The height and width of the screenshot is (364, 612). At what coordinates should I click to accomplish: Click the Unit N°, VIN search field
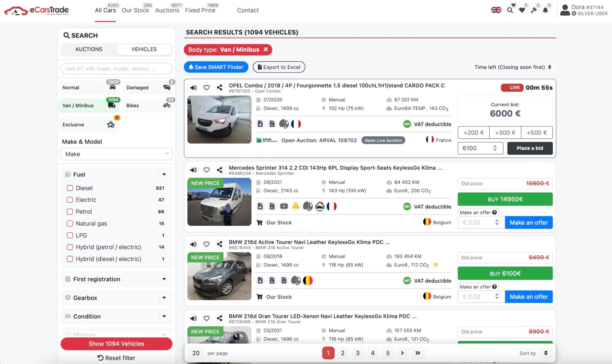point(116,69)
